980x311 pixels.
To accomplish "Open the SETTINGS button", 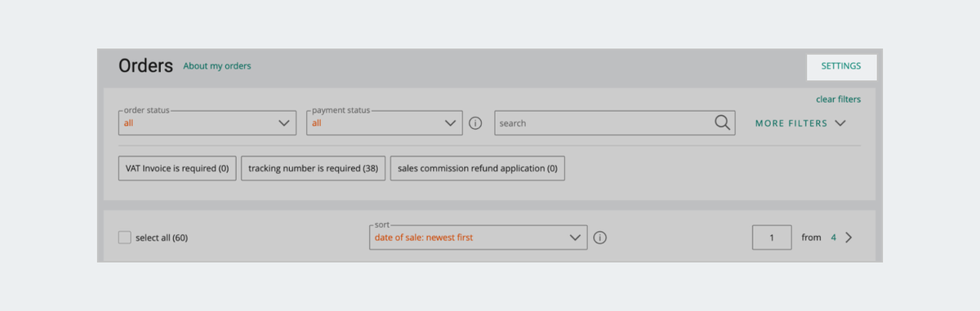I will [841, 66].
